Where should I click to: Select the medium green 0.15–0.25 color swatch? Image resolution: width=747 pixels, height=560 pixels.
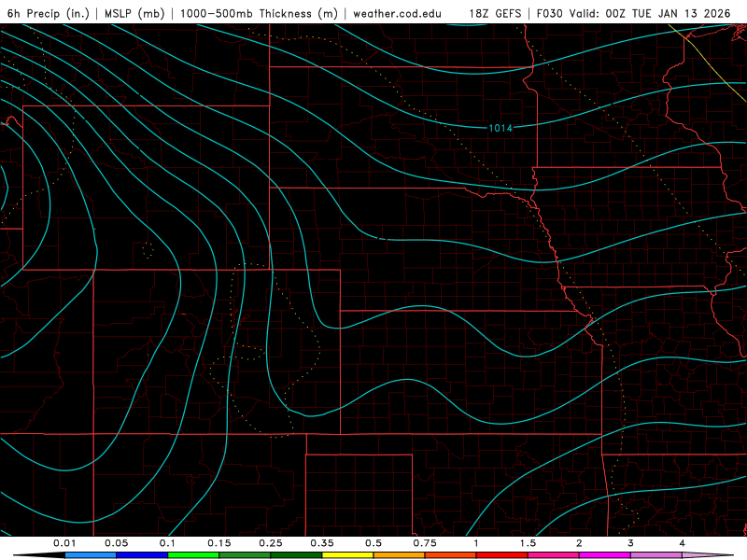point(245,555)
